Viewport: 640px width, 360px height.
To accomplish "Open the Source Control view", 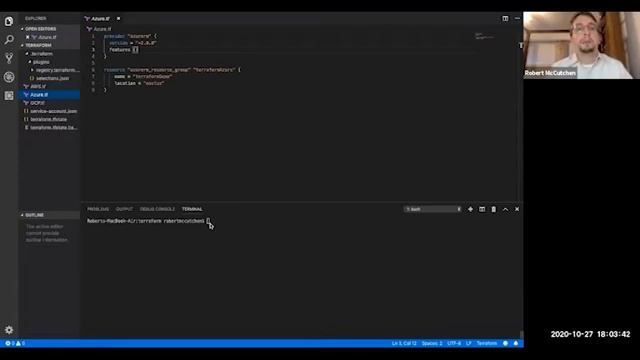I will [9, 58].
